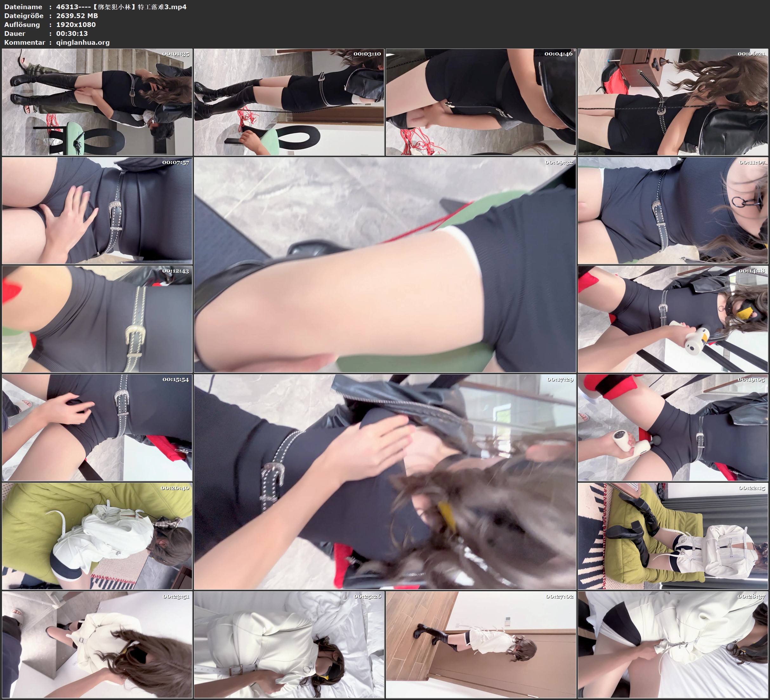Open the frame timestamped 00:11:07
Viewport: 770px width, 700px height.
673,210
